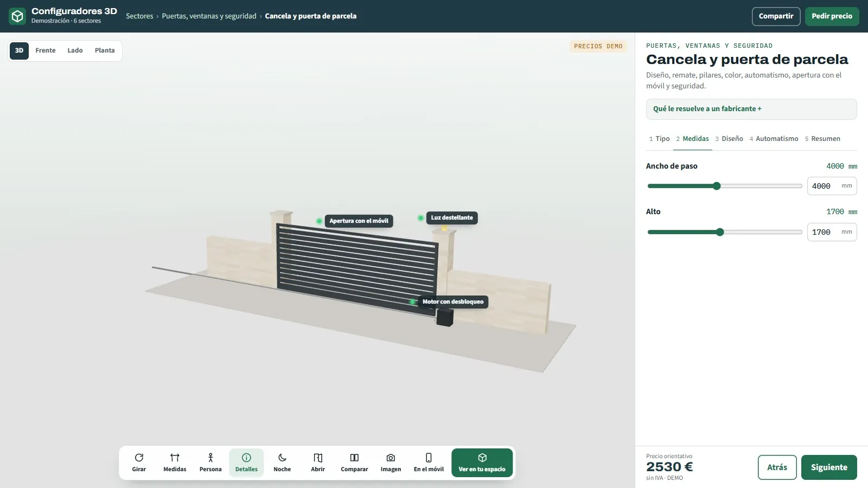Open the Sectores breadcrumb link
Viewport: 868px width, 488px height.
[x=139, y=16]
